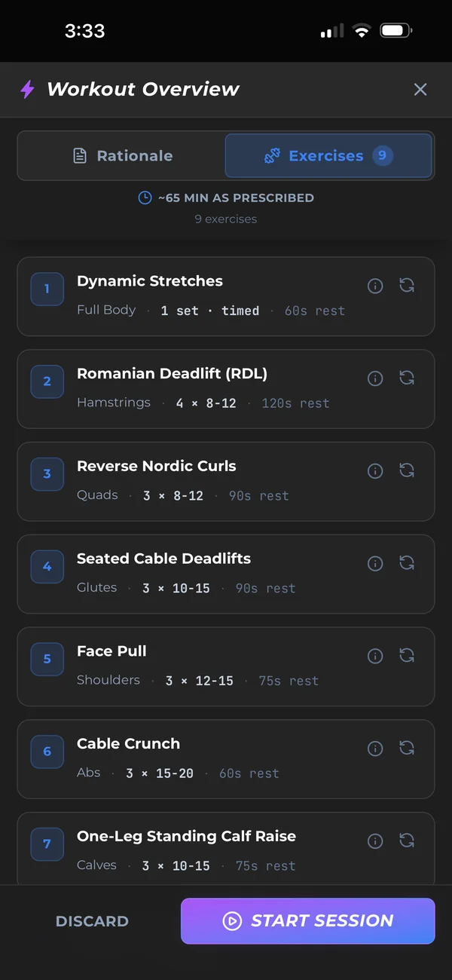Screen dimensions: 452x980
Task: Switch to the Rationale tab
Action: (x=122, y=156)
